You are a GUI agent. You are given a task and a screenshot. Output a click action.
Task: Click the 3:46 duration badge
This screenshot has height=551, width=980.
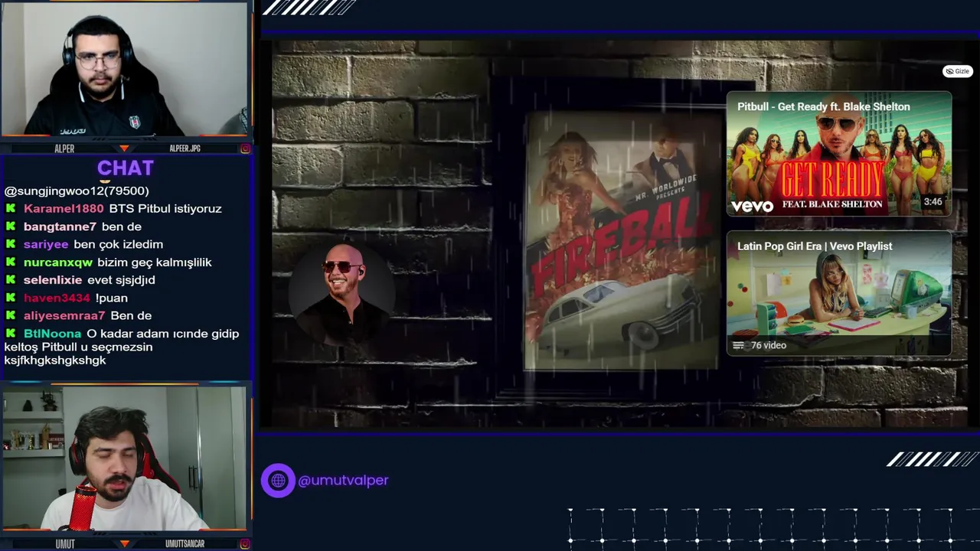point(933,202)
